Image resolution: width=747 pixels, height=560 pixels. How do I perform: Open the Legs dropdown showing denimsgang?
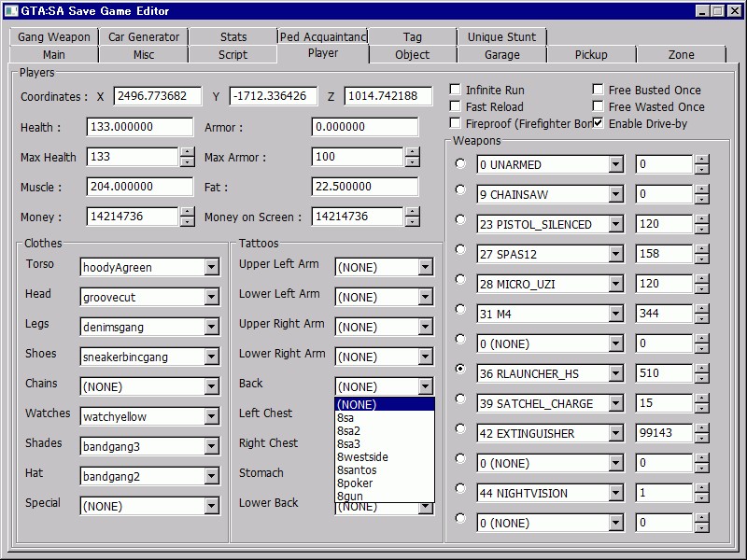click(x=212, y=327)
